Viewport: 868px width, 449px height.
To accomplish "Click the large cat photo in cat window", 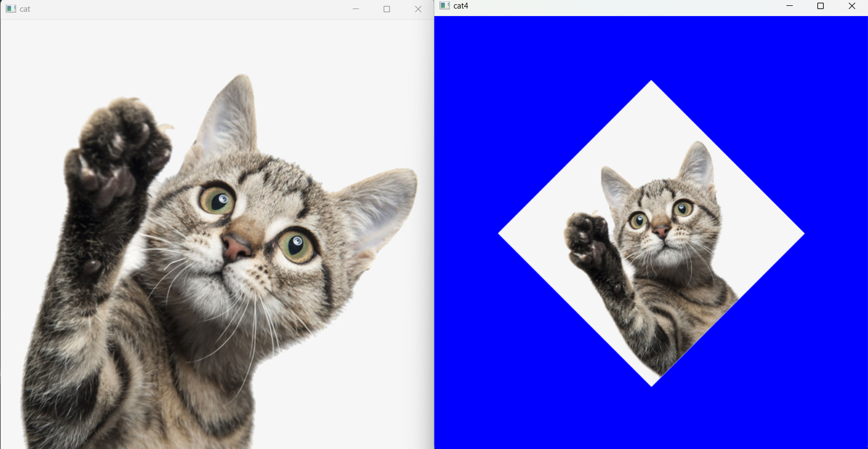I will [x=217, y=234].
